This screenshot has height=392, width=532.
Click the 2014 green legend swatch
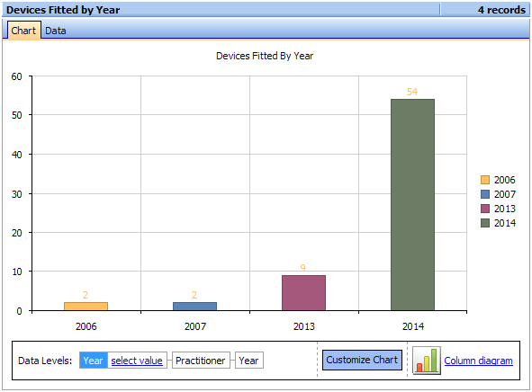[x=485, y=223]
